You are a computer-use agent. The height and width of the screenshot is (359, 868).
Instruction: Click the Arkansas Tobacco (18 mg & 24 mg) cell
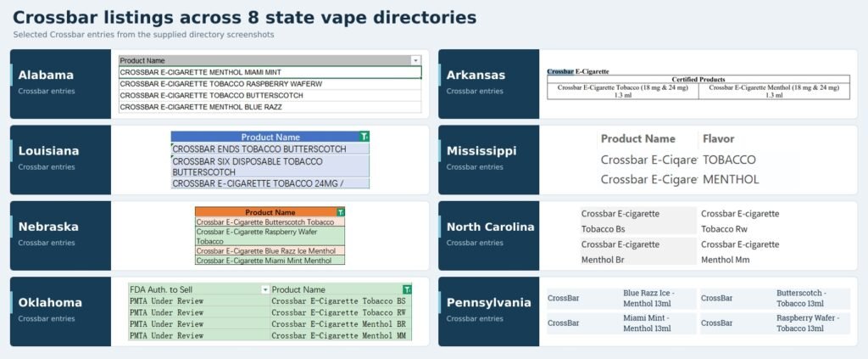pyautogui.click(x=623, y=92)
